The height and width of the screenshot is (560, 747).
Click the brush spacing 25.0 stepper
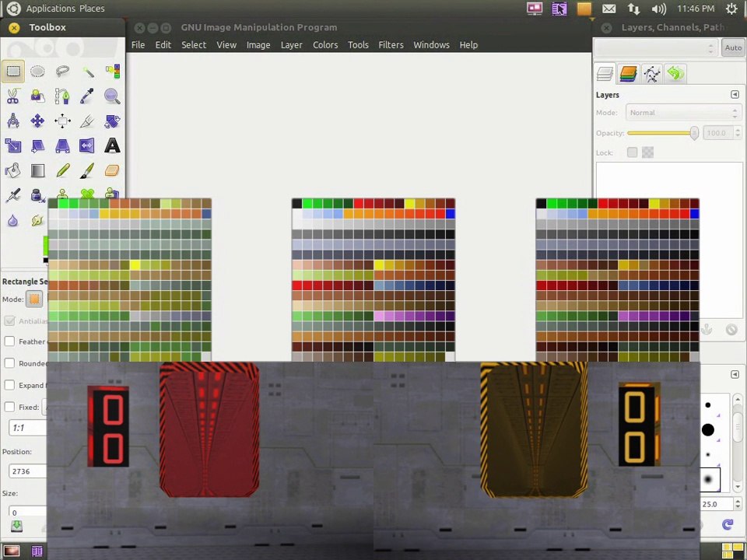[738, 504]
